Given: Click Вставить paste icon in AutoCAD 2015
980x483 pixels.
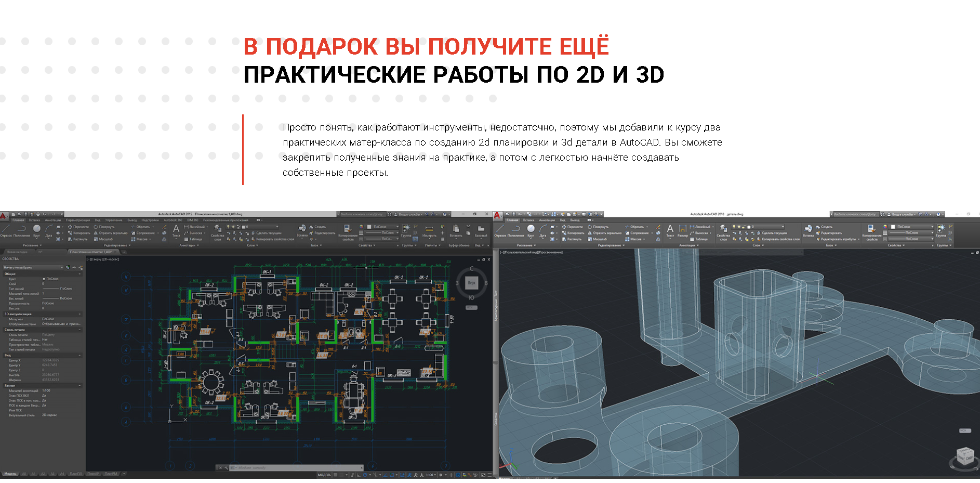Looking at the screenshot, I should [456, 231].
